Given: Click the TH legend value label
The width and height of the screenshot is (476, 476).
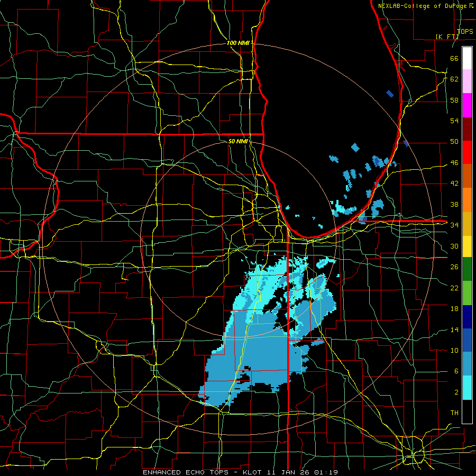Looking at the screenshot, I should point(454,413).
